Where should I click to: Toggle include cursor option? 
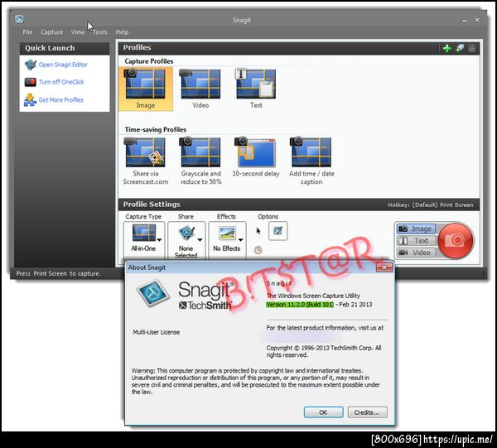click(x=258, y=231)
